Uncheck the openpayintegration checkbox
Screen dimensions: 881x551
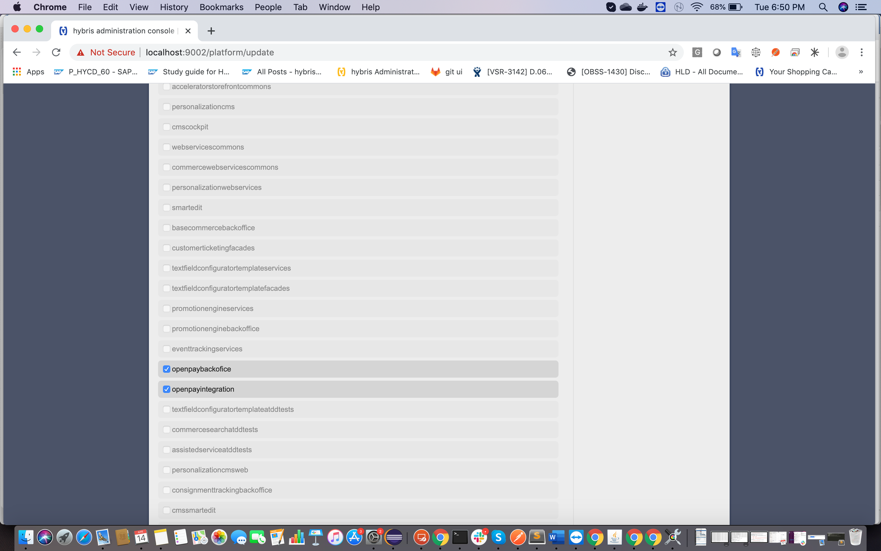click(167, 389)
